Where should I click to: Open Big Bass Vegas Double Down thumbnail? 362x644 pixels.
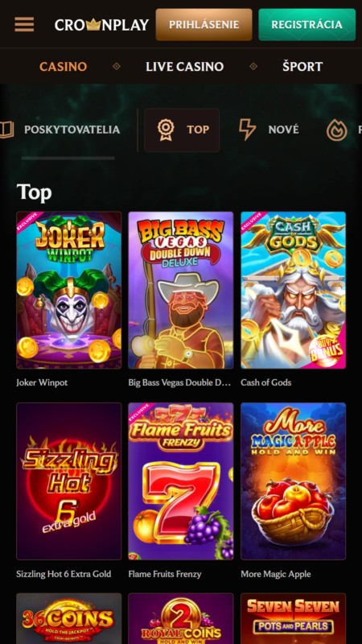tap(180, 290)
